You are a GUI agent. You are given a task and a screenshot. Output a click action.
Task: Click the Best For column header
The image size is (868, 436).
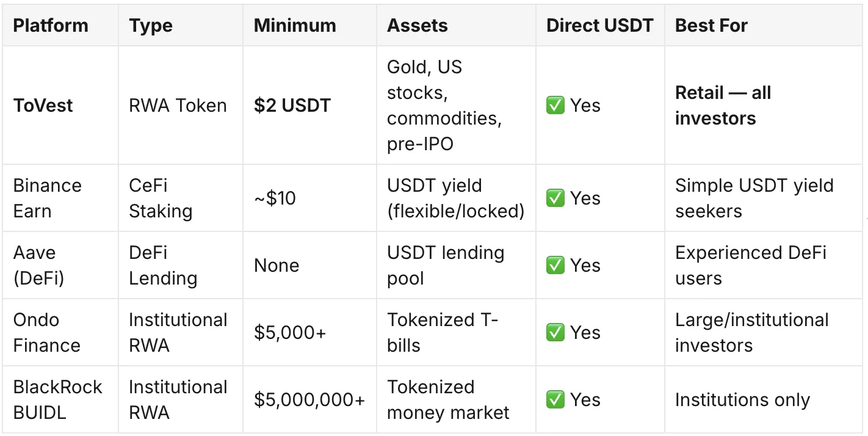(711, 26)
